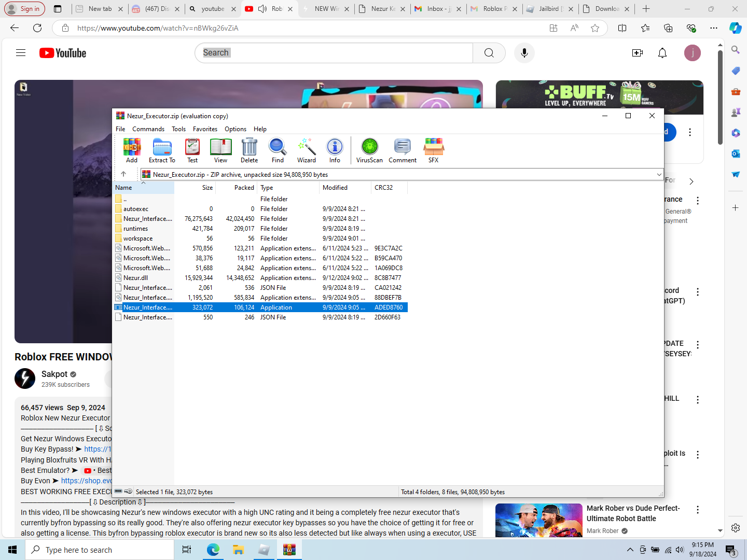Add page to favorites star
Viewport: 747px width, 560px height.
(595, 28)
